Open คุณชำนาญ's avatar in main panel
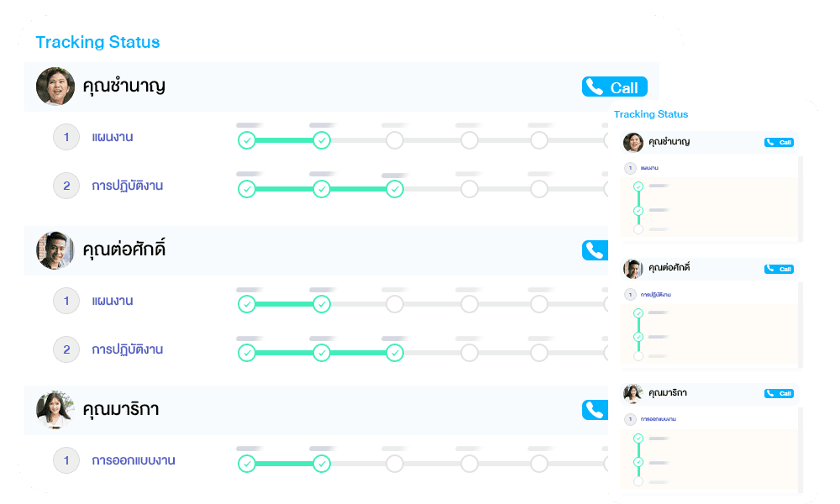The height and width of the screenshot is (504, 840). pyautogui.click(x=55, y=87)
